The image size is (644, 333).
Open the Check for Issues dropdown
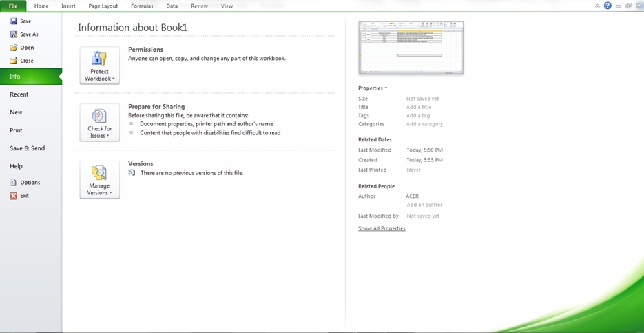pyautogui.click(x=99, y=123)
